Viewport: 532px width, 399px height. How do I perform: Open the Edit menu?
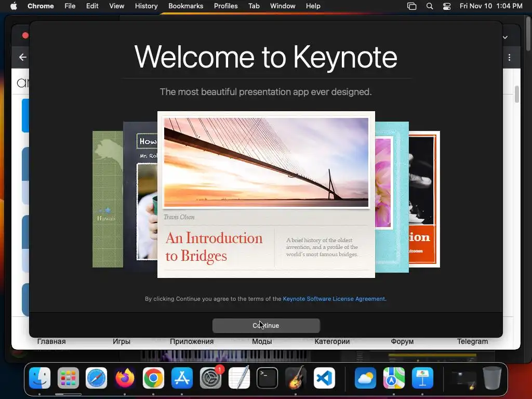[x=92, y=6]
